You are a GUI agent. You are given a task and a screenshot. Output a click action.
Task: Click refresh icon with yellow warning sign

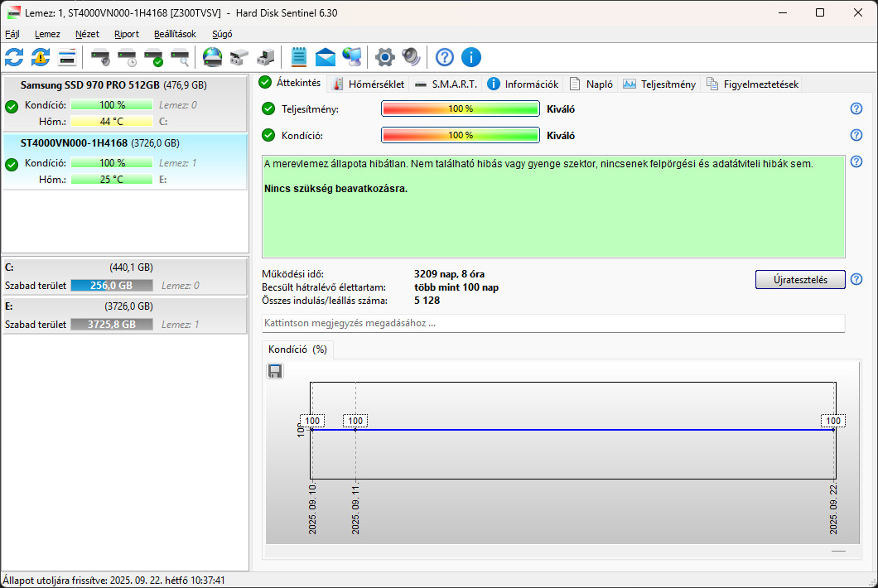click(41, 57)
